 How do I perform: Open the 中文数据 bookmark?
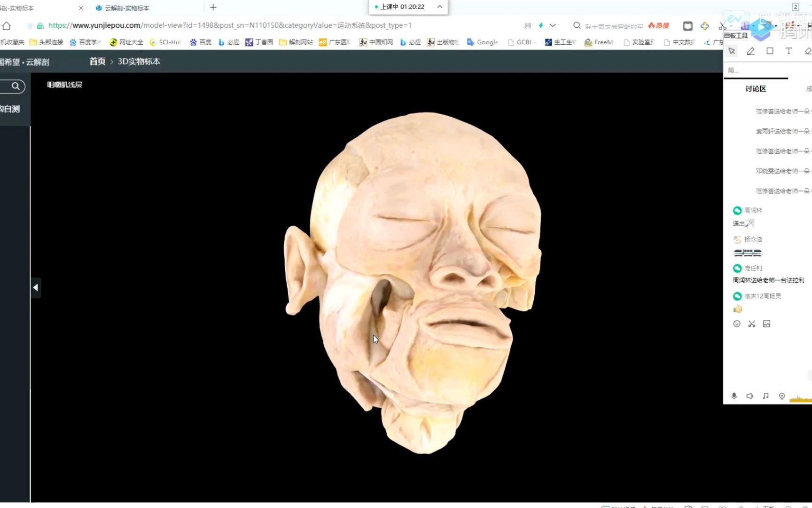(679, 42)
